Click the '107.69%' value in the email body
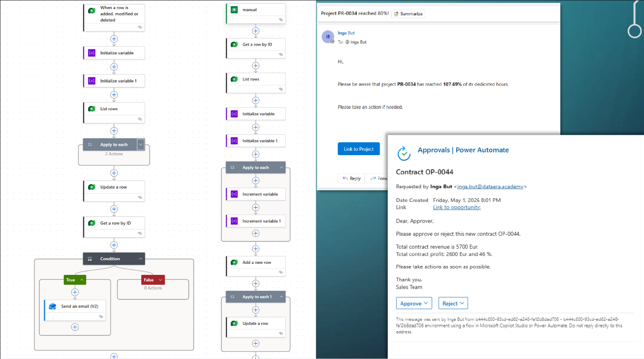This screenshot has width=644, height=359. click(452, 85)
